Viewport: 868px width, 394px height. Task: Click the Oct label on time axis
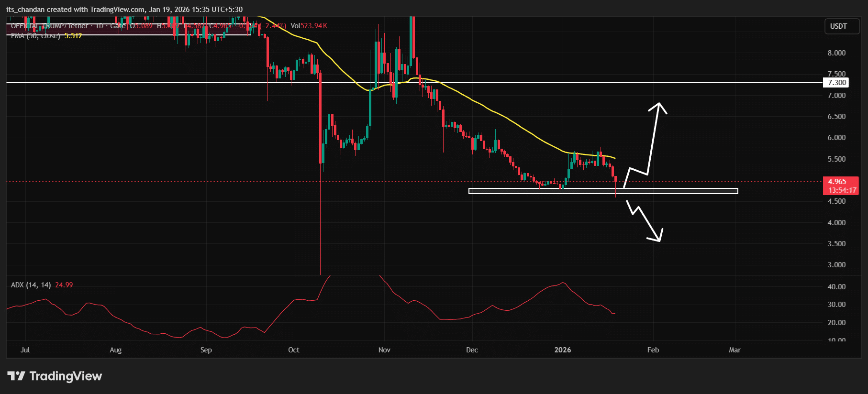click(x=293, y=350)
